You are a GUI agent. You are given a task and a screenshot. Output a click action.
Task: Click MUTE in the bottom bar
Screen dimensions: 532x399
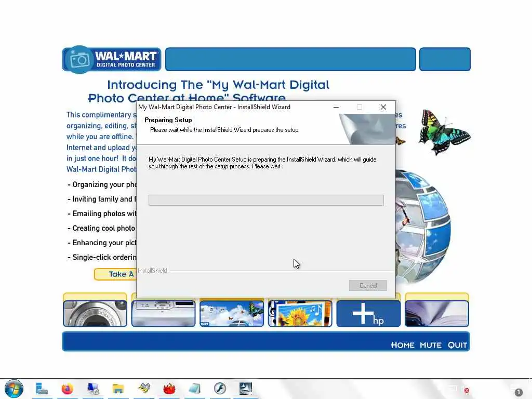(x=431, y=345)
